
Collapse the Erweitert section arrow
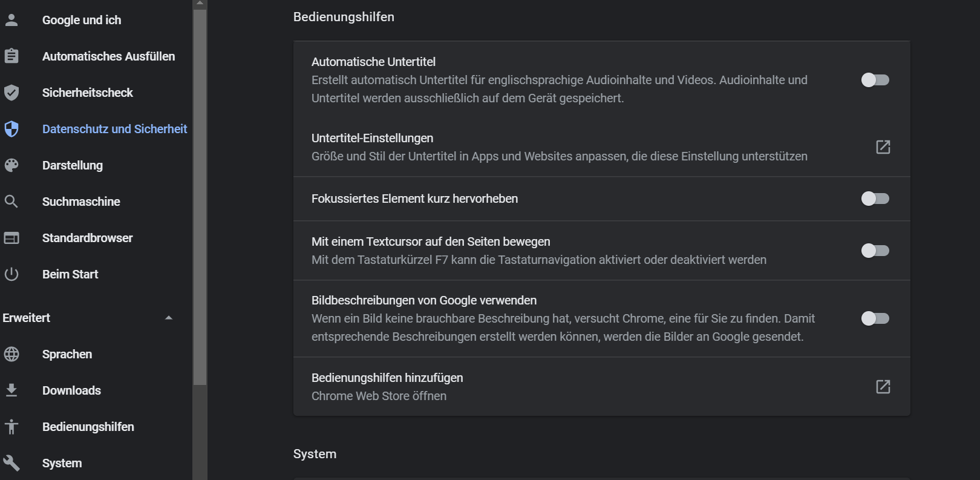169,318
